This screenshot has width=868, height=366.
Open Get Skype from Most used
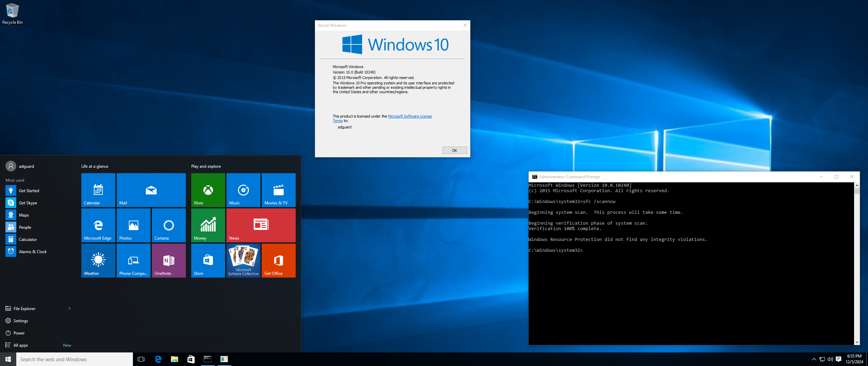(x=39, y=203)
